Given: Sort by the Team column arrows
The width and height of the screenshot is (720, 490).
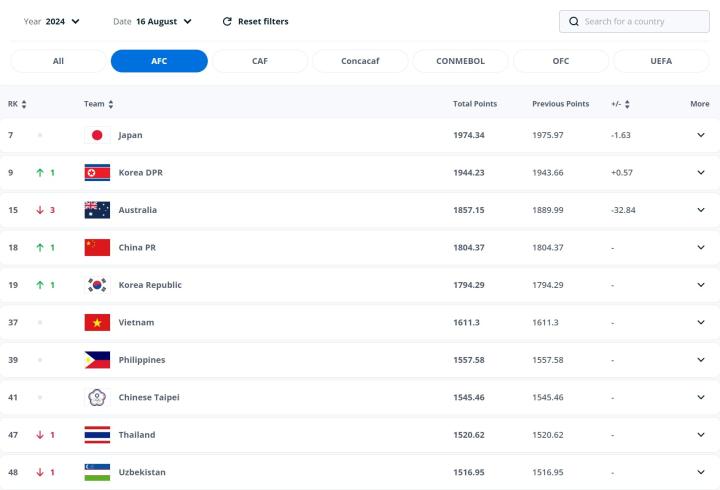Looking at the screenshot, I should 111,104.
